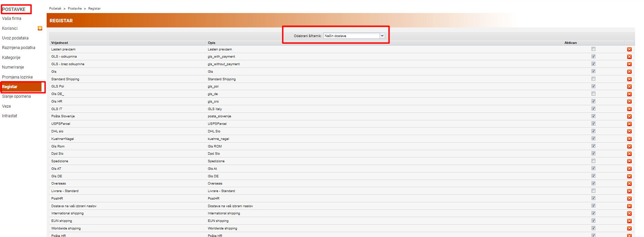Delete the Pošta Slovenije row
Image resolution: width=644 pixels, height=237 pixels.
click(x=629, y=117)
